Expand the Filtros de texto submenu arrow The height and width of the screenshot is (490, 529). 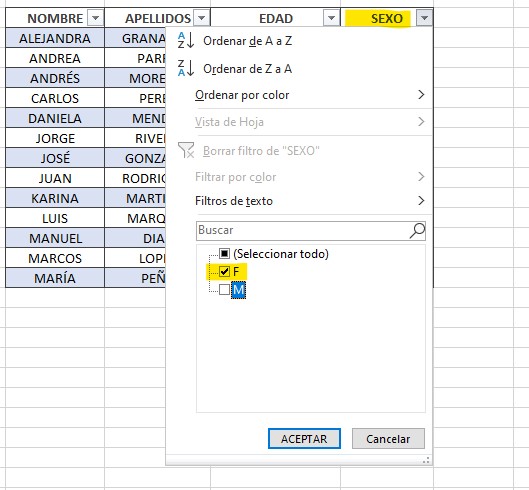pos(421,201)
